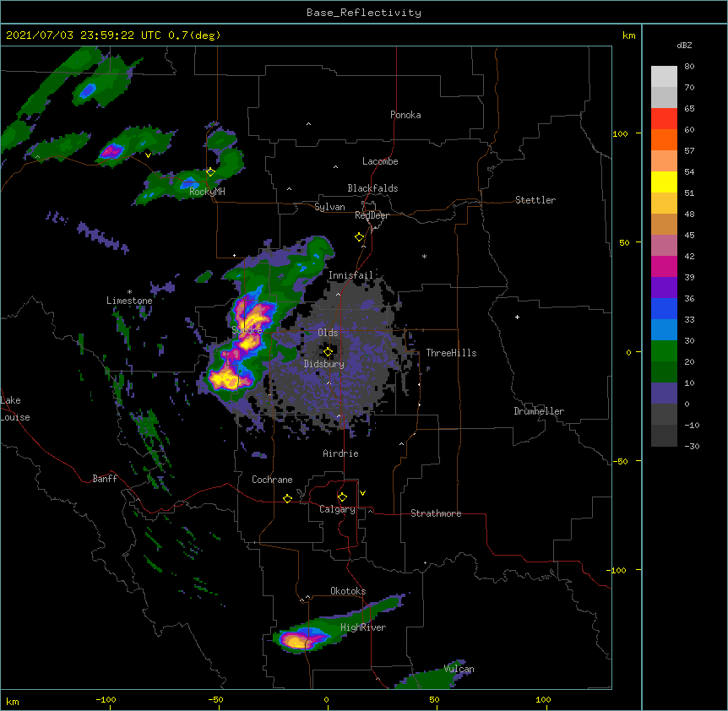Click the yellow diamond marker above Calgary label
This screenshot has height=711, width=728.
click(x=343, y=497)
